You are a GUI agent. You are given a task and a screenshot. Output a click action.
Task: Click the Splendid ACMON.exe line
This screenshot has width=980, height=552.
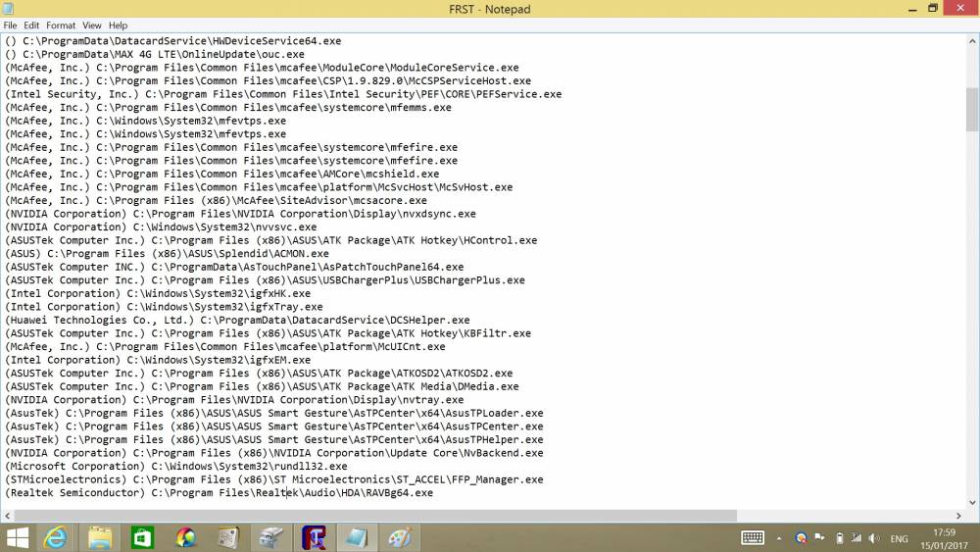point(167,254)
